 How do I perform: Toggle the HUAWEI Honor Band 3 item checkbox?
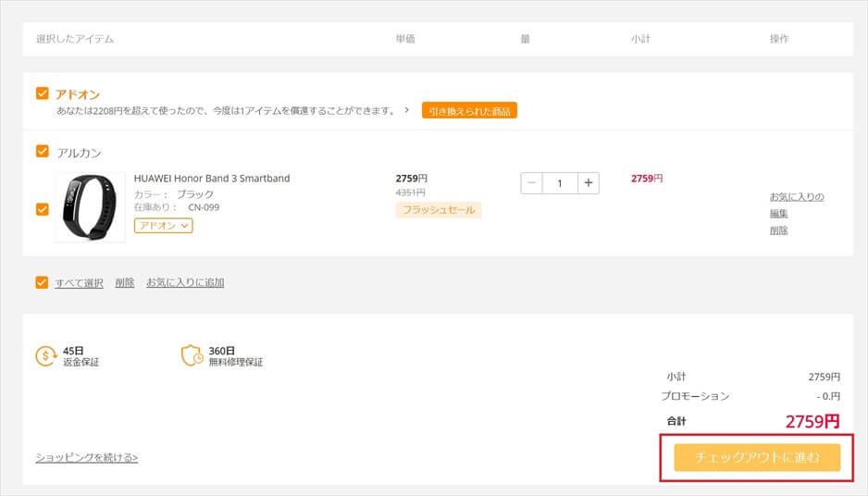point(42,209)
